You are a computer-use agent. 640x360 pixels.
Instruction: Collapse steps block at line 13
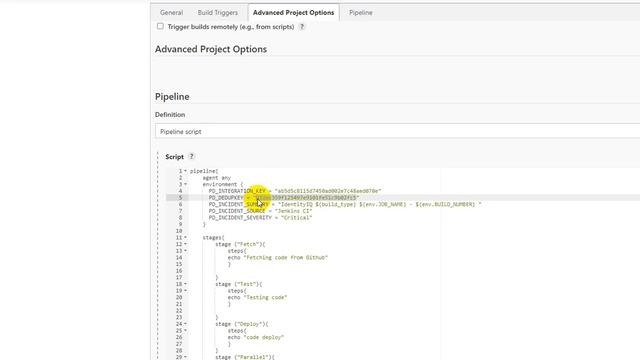(185, 251)
